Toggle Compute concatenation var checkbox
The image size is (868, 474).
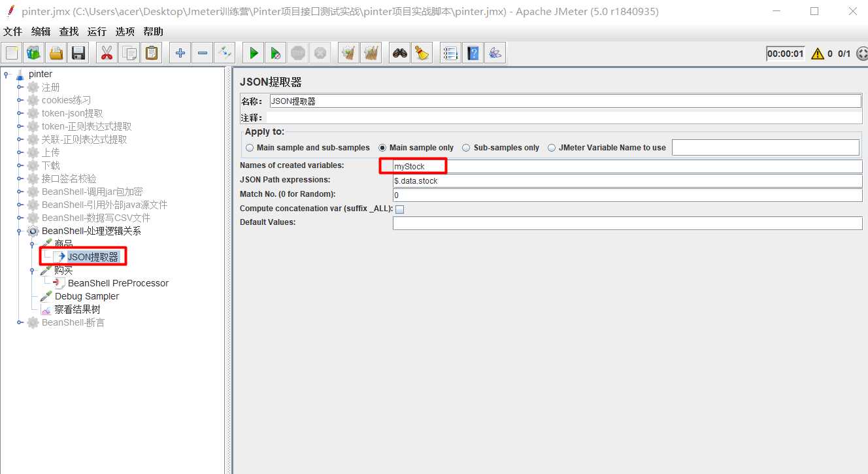click(x=400, y=209)
